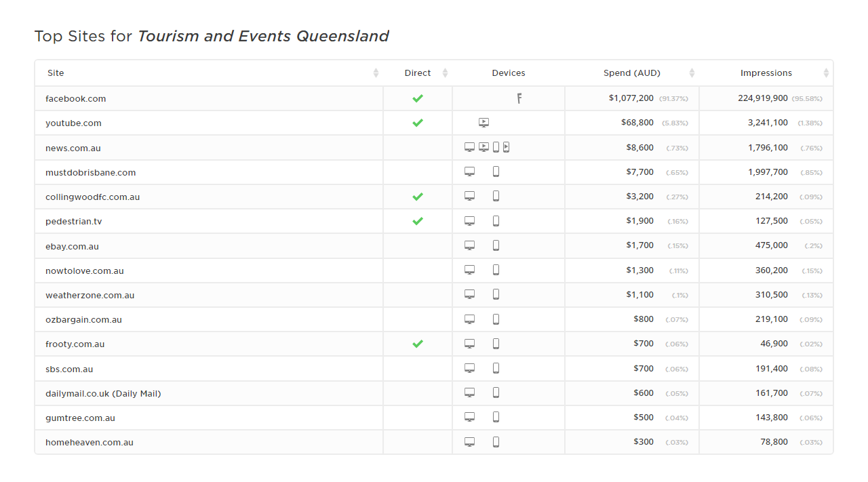The width and height of the screenshot is (868, 482).
Task: Toggle the sort arrows beside Spend (AUD)
Action: pos(692,73)
